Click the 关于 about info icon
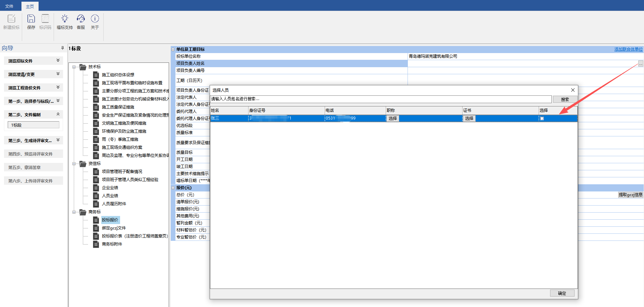The width and height of the screenshot is (644, 307). point(95,19)
